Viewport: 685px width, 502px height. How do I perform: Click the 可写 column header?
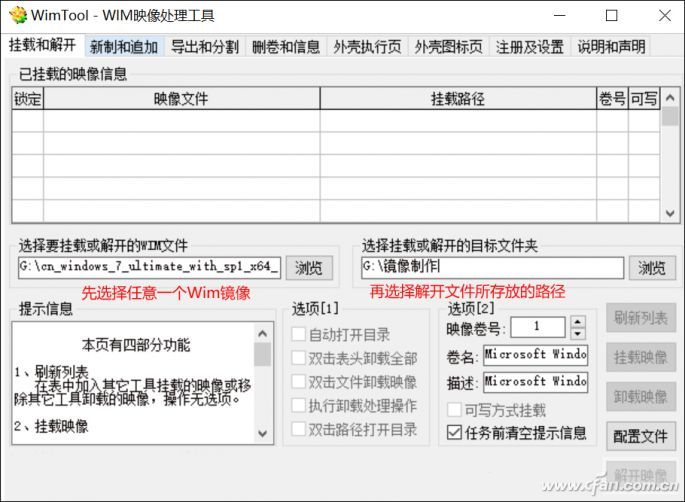point(643,98)
